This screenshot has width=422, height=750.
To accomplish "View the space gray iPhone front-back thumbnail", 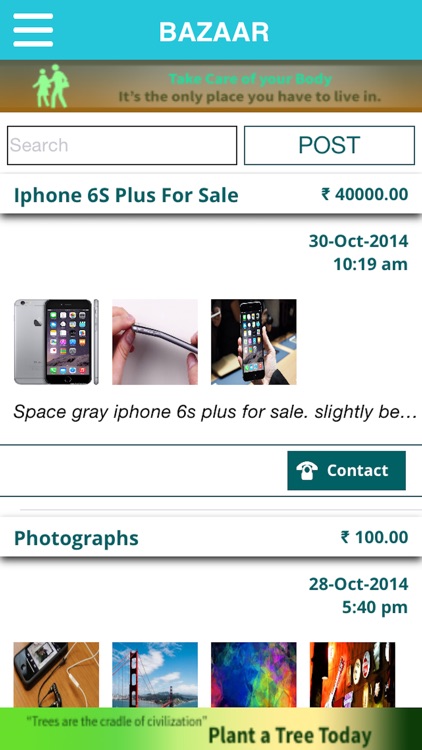I will pos(56,342).
